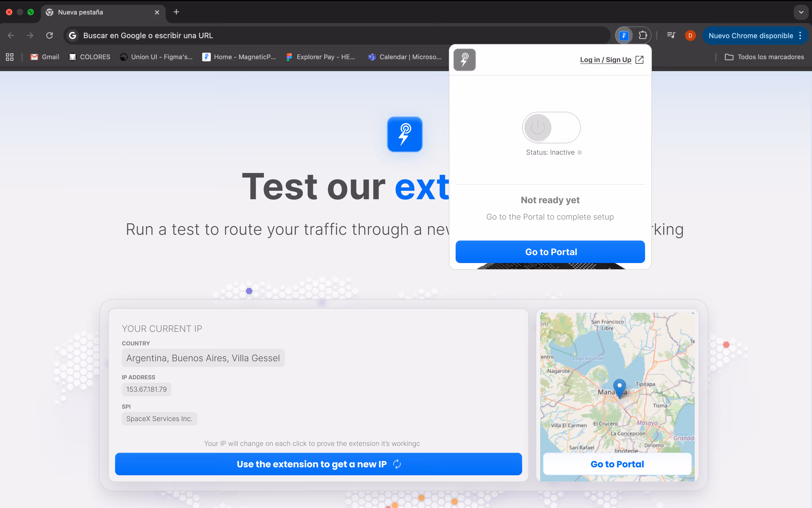The width and height of the screenshot is (812, 508).
Task: Open the profile avatar D
Action: pos(690,35)
